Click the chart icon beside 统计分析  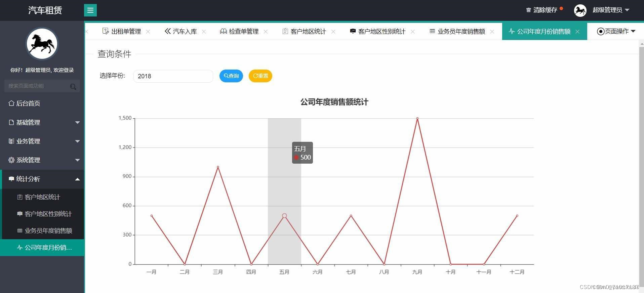coord(11,179)
